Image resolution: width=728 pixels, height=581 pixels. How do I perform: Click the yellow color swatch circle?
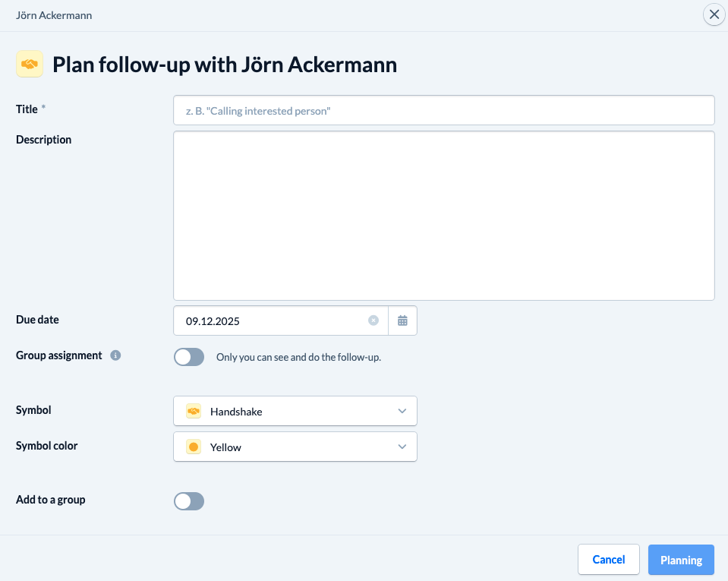point(194,447)
